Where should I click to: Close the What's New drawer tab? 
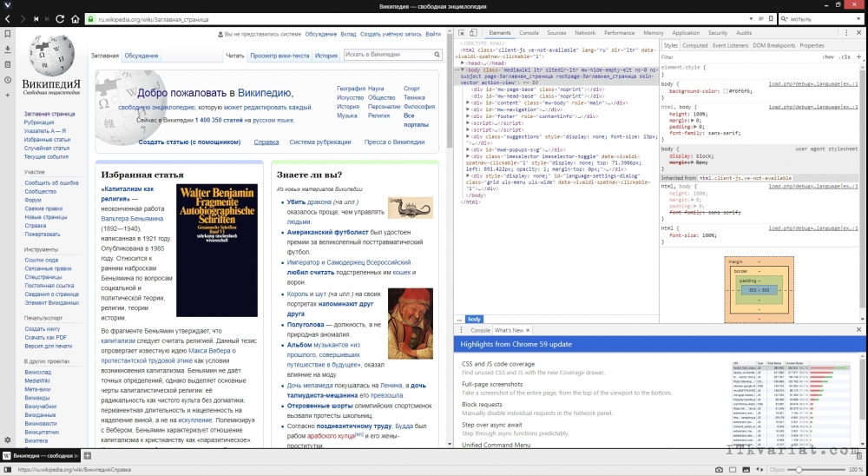(528, 330)
